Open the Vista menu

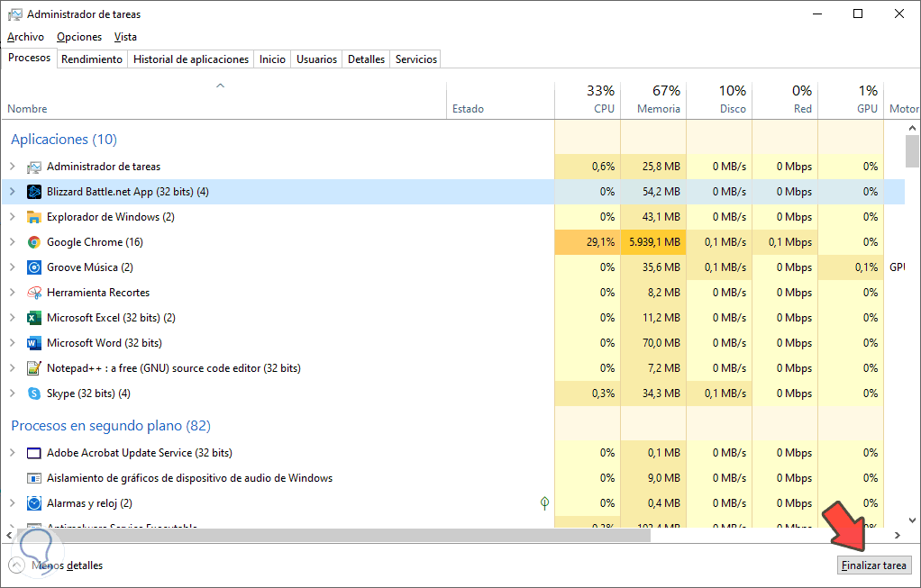tap(125, 36)
